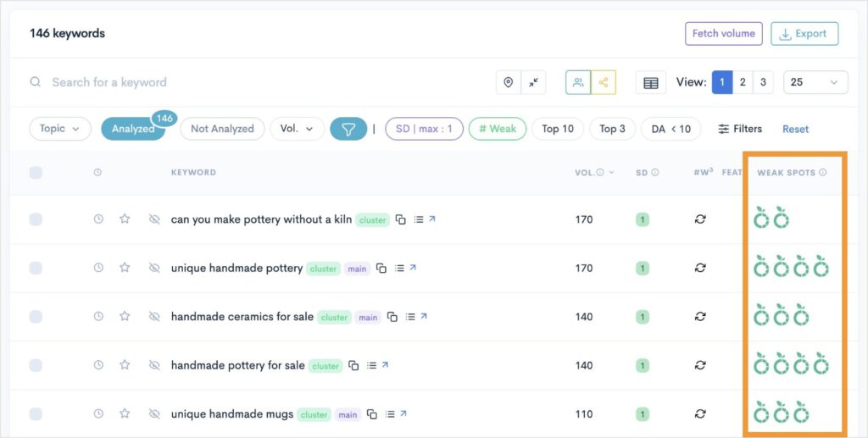This screenshot has width=868, height=438.
Task: Click the SD badge for 'unique handmade mugs'
Action: click(x=643, y=414)
